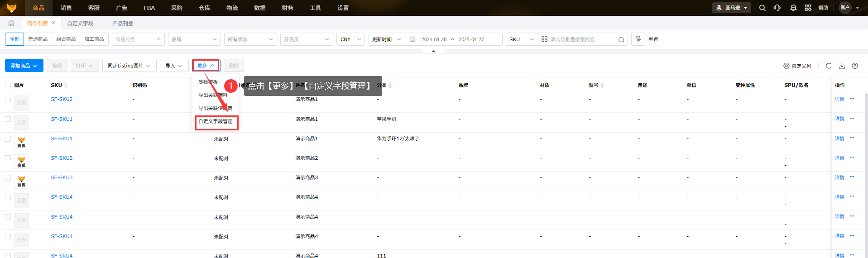Filter by the 组合商品 segment
Viewport: 868px width, 258px height.
pyautogui.click(x=66, y=39)
